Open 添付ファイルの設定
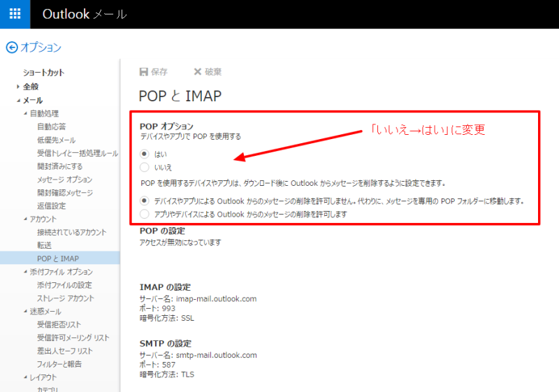The image size is (559, 392). coord(64,285)
